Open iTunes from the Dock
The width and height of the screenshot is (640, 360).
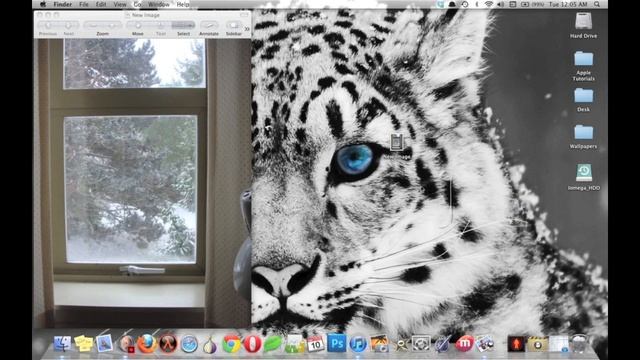(358, 344)
